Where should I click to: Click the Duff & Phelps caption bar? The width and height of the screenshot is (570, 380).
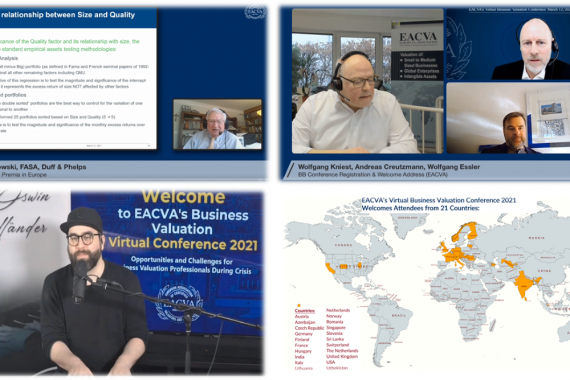pos(133,170)
